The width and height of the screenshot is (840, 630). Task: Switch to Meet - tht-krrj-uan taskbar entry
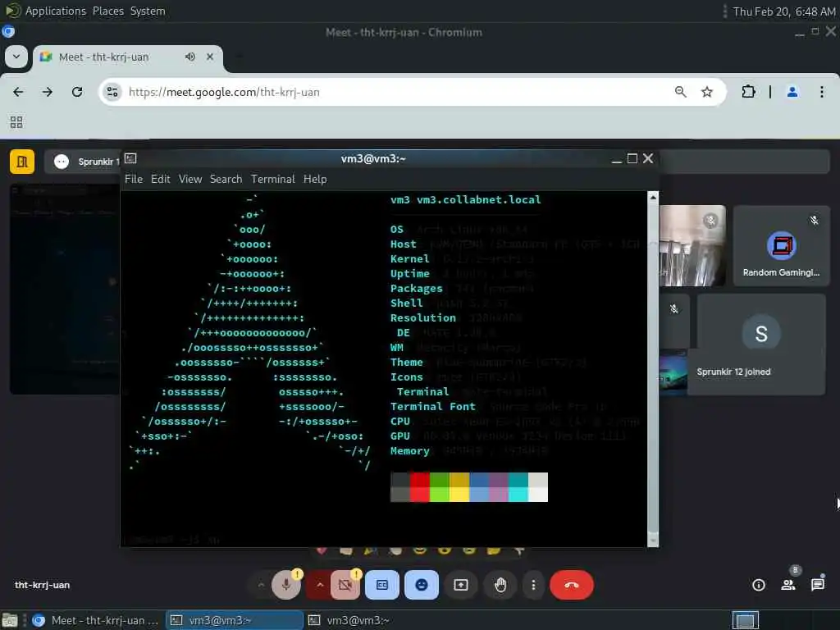click(x=95, y=620)
